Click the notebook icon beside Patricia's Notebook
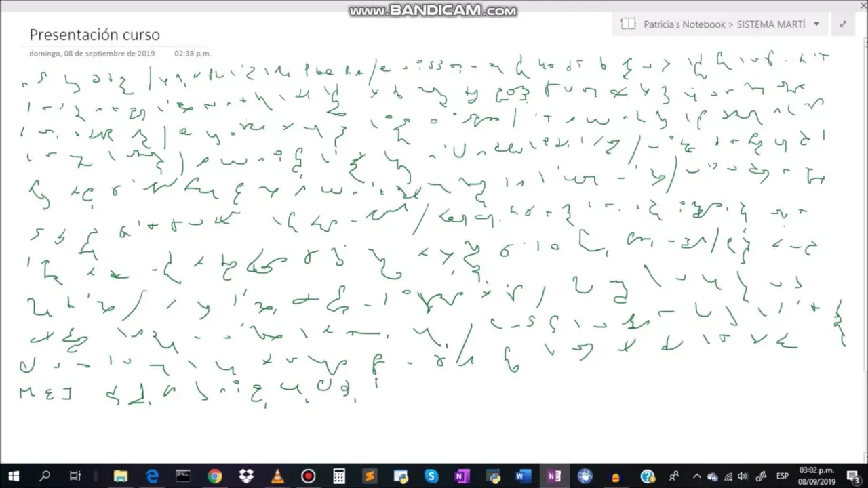 point(628,24)
